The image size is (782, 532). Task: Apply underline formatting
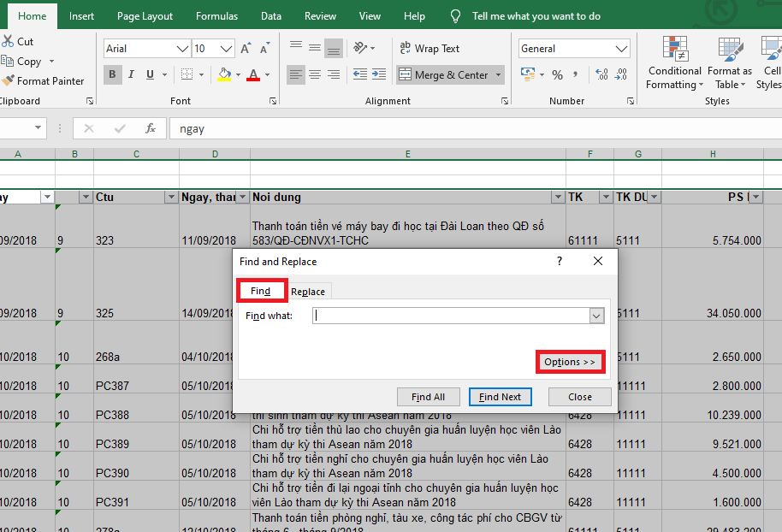pos(151,75)
